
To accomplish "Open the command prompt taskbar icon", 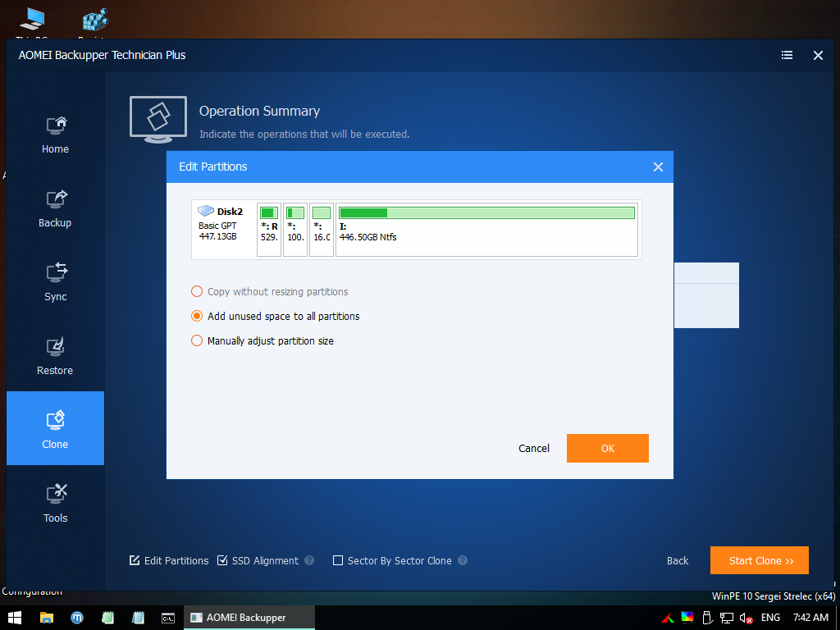I will [168, 618].
